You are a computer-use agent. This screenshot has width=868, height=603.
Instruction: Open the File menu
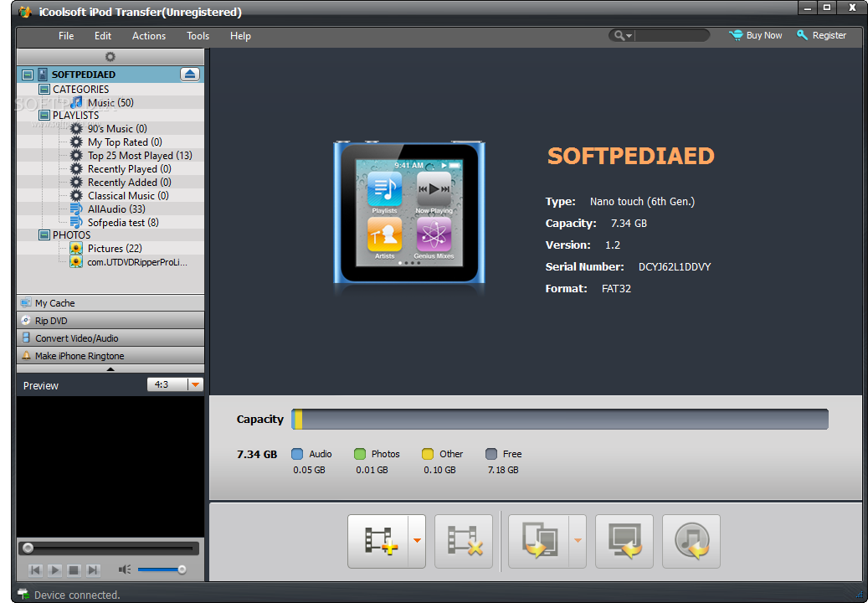66,35
